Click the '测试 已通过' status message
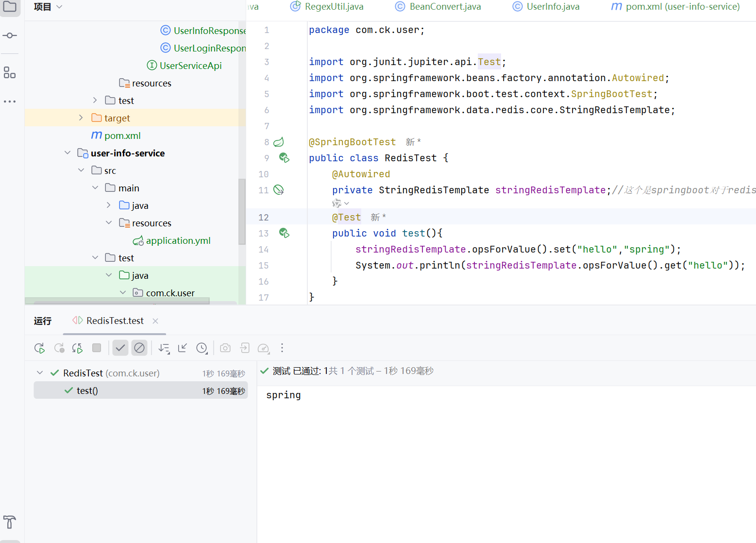This screenshot has width=756, height=543. pyautogui.click(x=297, y=371)
